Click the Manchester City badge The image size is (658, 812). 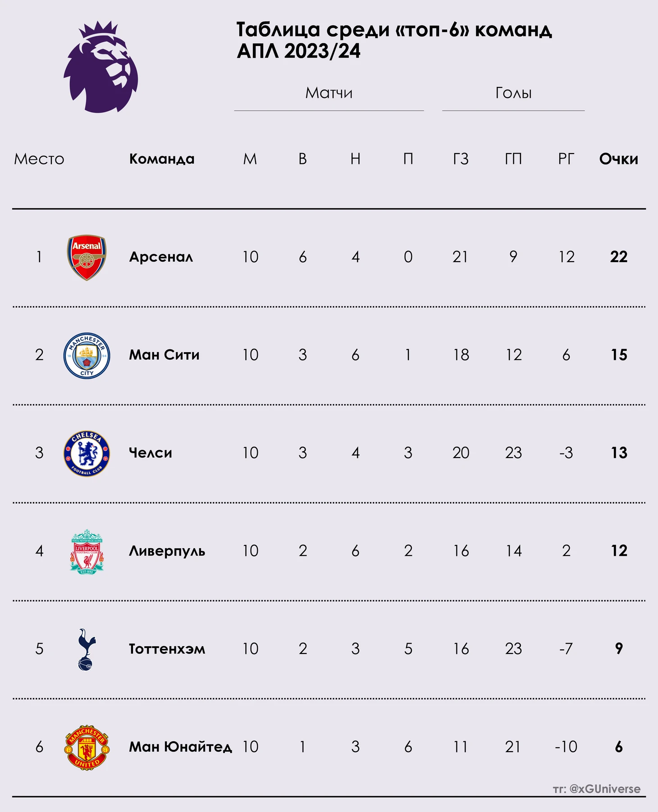(x=87, y=355)
